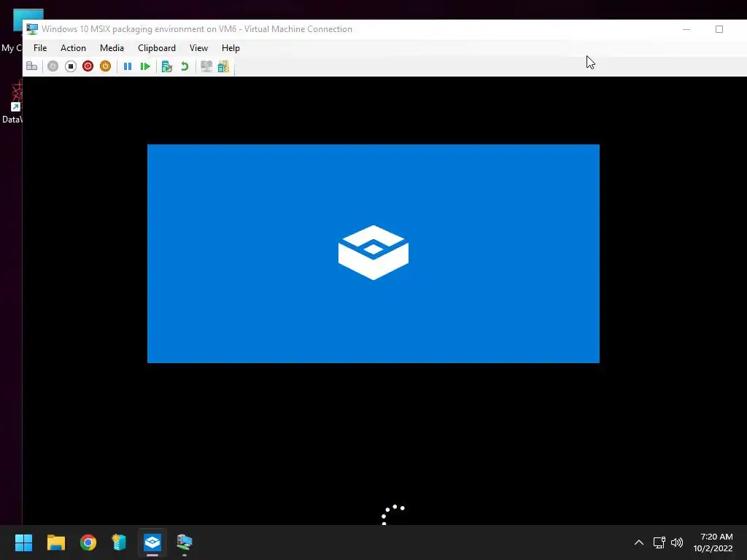The height and width of the screenshot is (560, 747).
Task: Create a checkpoint from the toolbar
Action: tap(167, 66)
